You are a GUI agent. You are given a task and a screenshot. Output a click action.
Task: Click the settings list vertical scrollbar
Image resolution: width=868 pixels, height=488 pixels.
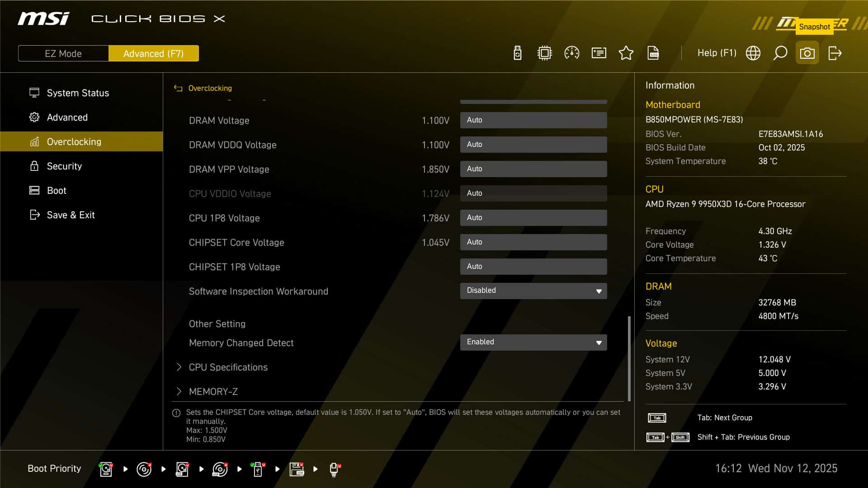pos(629,358)
